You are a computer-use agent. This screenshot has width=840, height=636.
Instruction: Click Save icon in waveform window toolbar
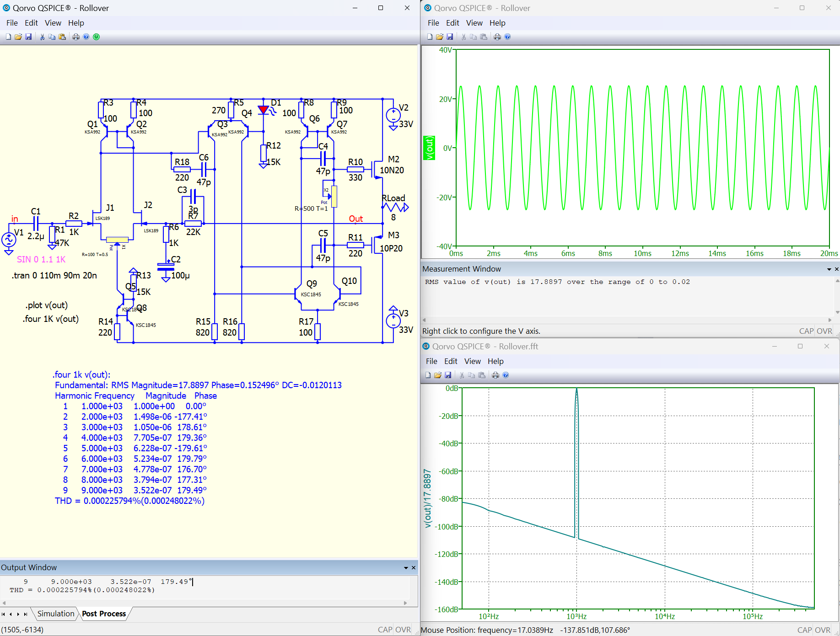(450, 37)
